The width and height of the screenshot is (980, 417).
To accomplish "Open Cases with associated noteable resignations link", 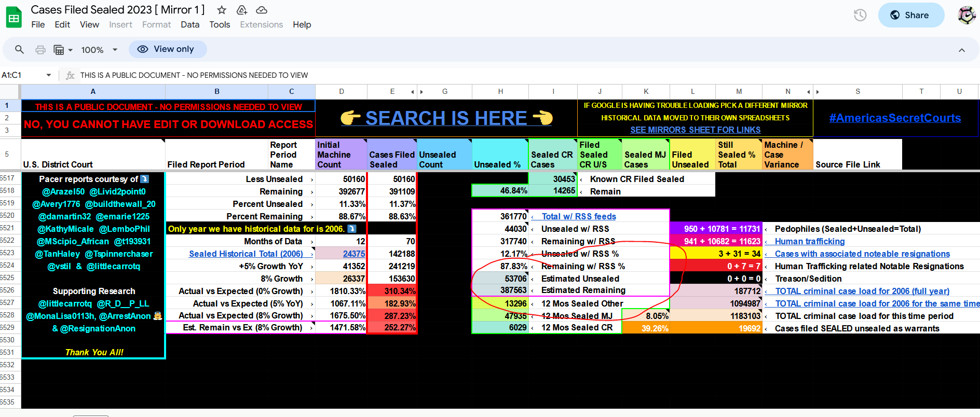I will pyautogui.click(x=862, y=254).
